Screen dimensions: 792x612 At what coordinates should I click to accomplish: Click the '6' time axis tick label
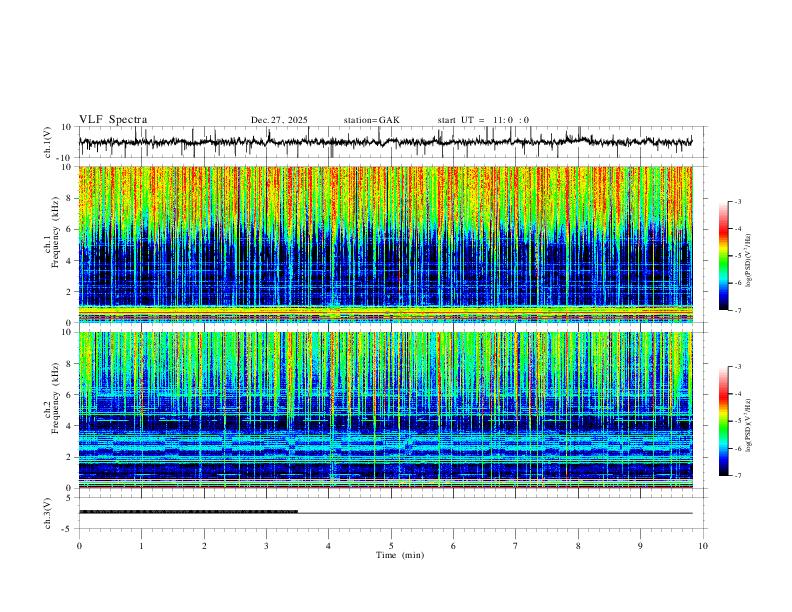pyautogui.click(x=454, y=546)
